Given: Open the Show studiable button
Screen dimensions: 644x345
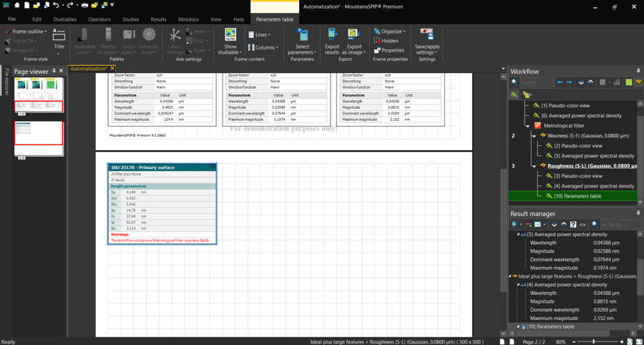Looking at the screenshot, I should (x=230, y=42).
